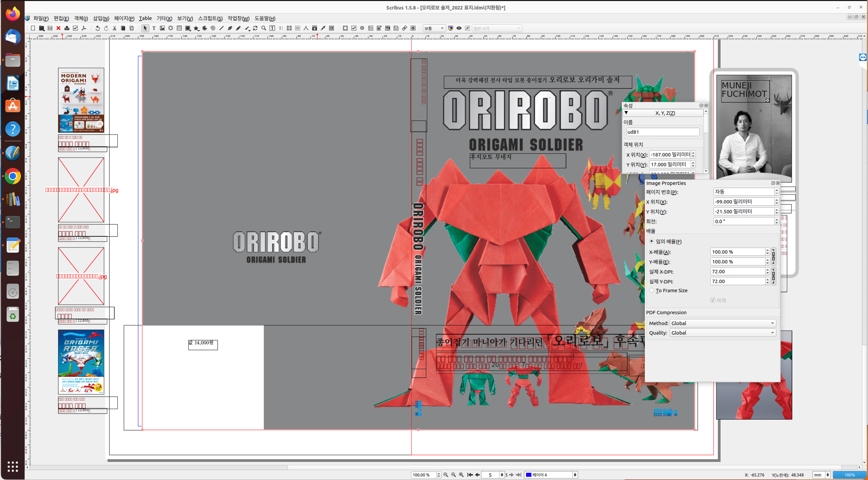Select the Spiral tool
This screenshot has width=868, height=480.
click(x=213, y=28)
